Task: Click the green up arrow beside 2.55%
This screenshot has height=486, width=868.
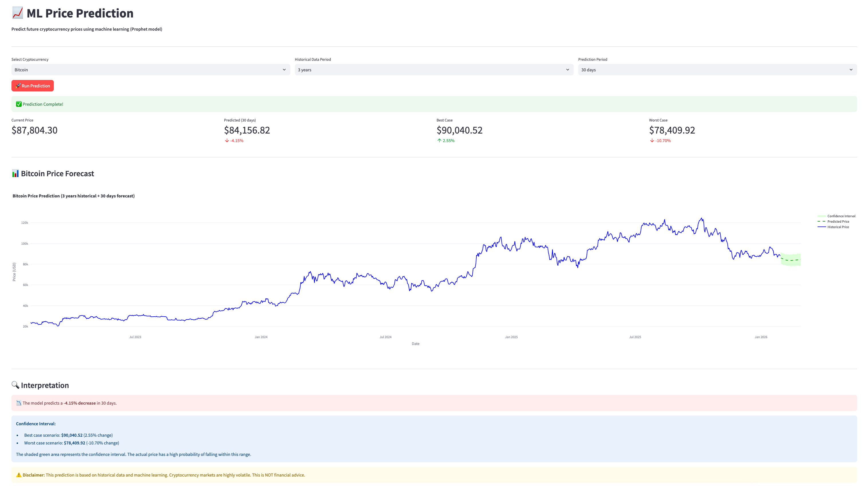Action: pyautogui.click(x=439, y=141)
